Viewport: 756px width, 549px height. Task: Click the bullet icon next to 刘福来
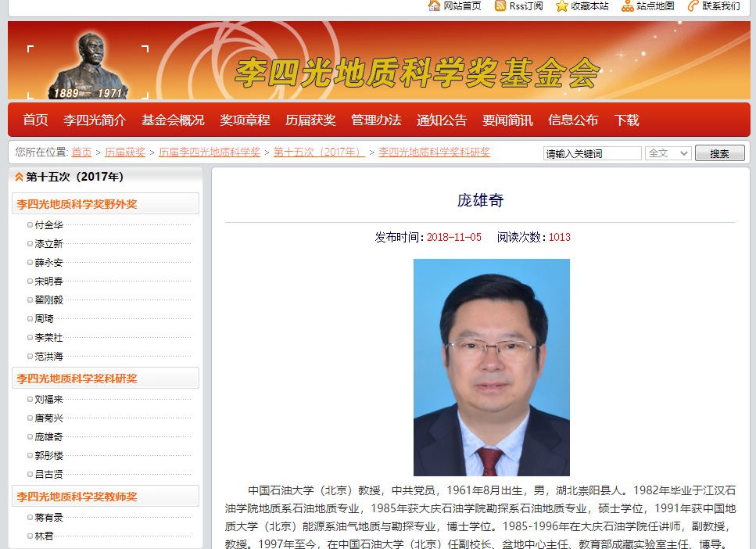click(30, 399)
